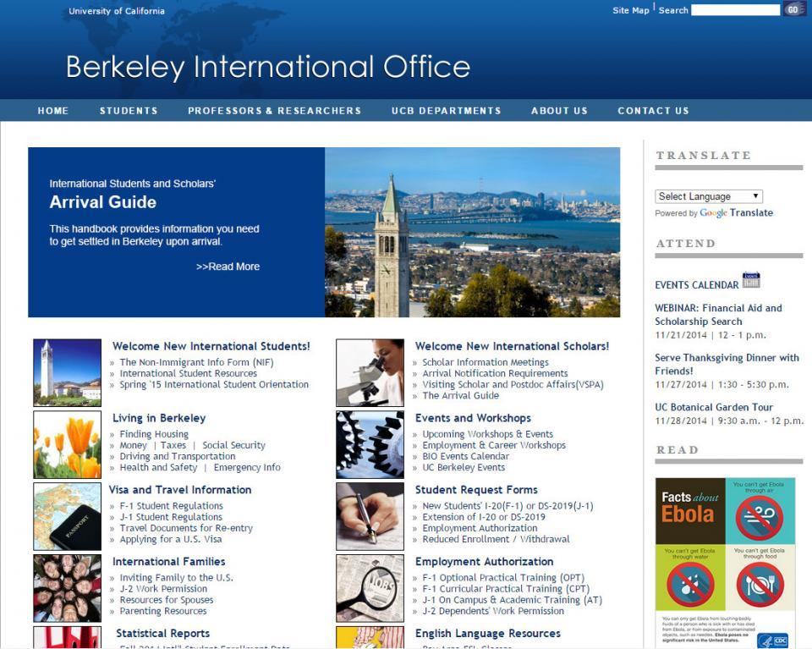Viewport: 812px width, 649px height.
Task: Open PROFESSORS & RESEARCHERS menu
Action: coord(274,110)
